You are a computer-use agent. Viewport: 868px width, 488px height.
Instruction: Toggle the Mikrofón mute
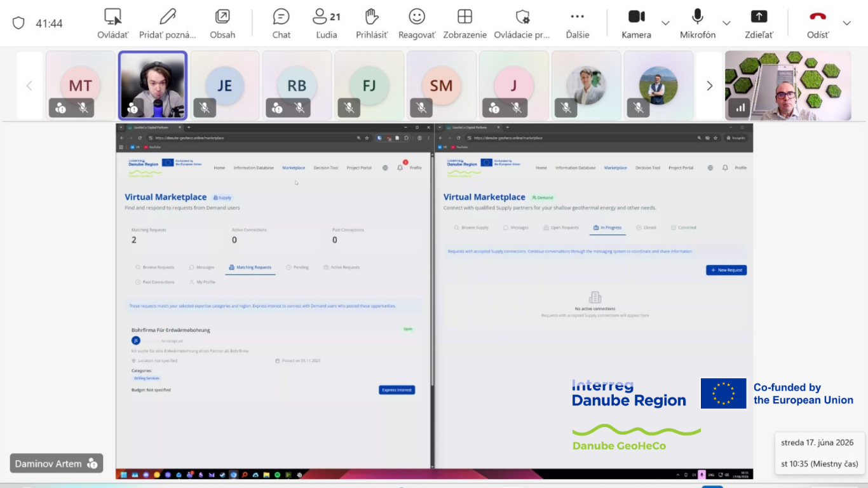[x=698, y=24]
